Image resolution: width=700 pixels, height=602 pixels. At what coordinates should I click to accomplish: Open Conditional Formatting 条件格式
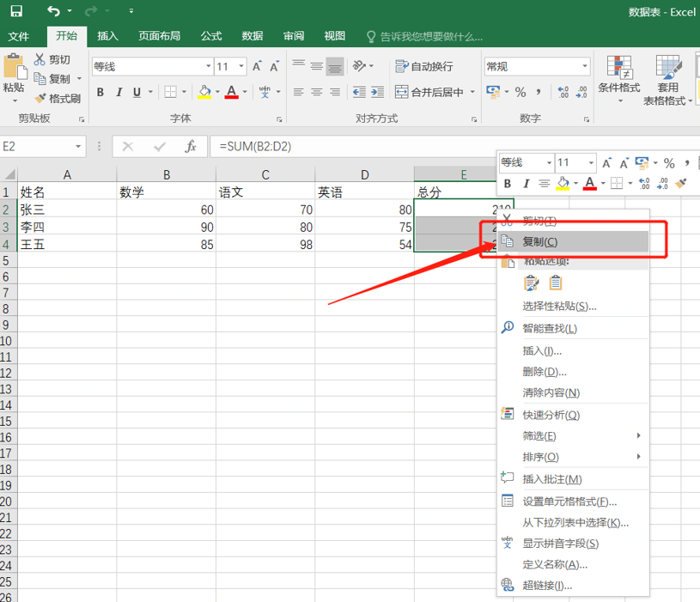(619, 79)
